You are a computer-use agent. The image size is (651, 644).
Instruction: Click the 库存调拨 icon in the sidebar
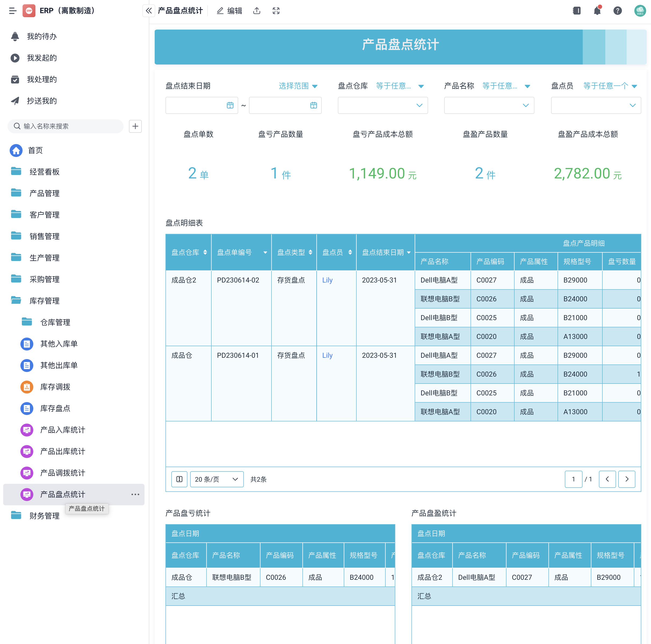(x=27, y=387)
